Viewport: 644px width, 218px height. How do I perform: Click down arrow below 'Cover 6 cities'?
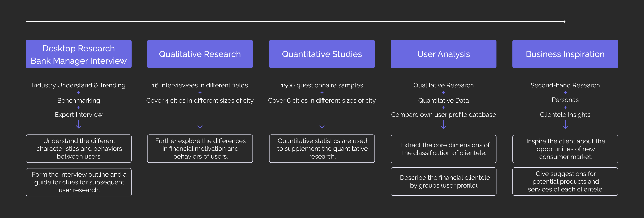click(322, 118)
